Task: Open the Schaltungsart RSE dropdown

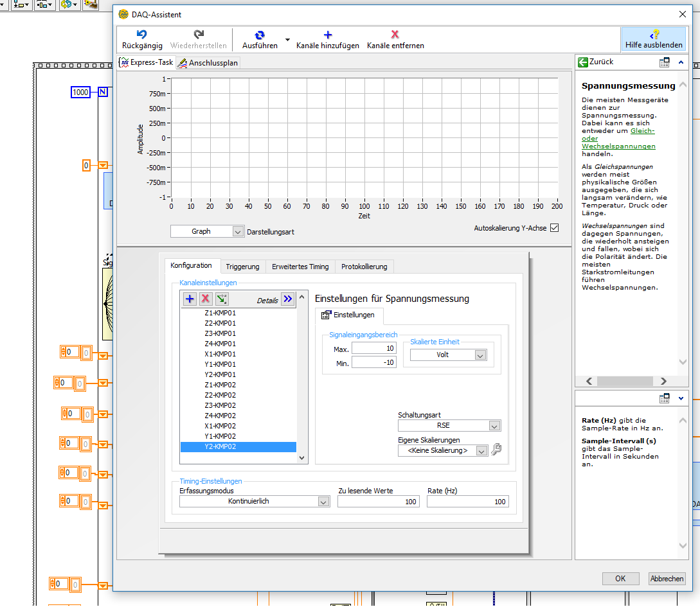Action: click(494, 425)
